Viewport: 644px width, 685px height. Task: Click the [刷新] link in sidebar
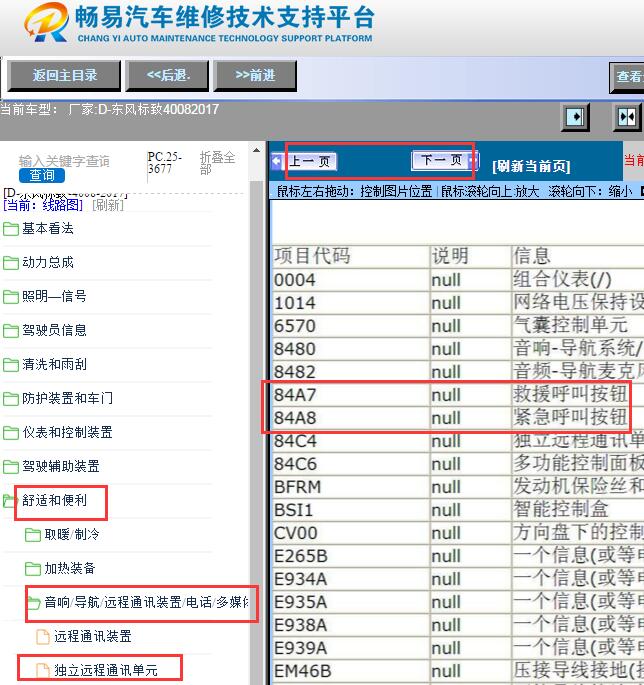tap(108, 205)
